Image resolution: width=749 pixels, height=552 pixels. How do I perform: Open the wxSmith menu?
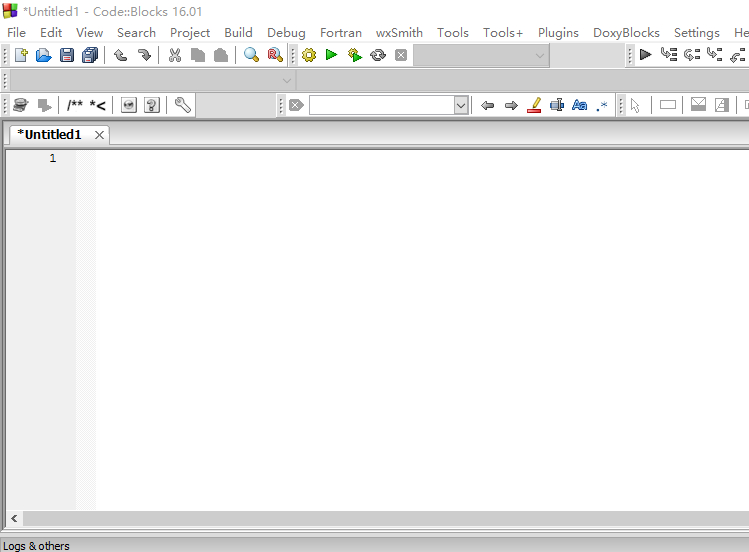pyautogui.click(x=399, y=32)
